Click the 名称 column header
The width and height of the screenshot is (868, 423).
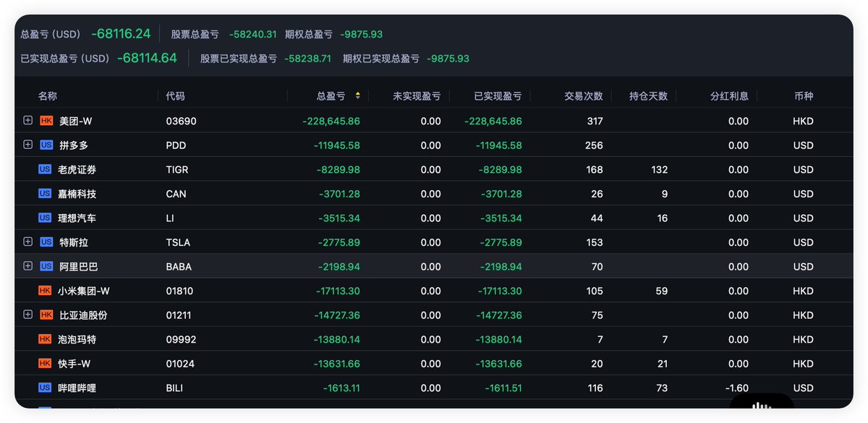click(x=48, y=96)
